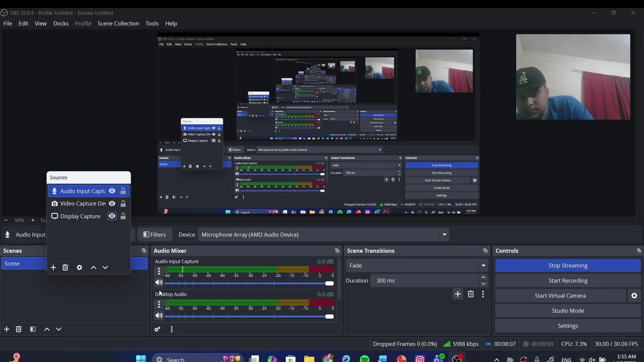Mute the Audio Input Capture channel
This screenshot has height=362, width=644.
click(159, 283)
